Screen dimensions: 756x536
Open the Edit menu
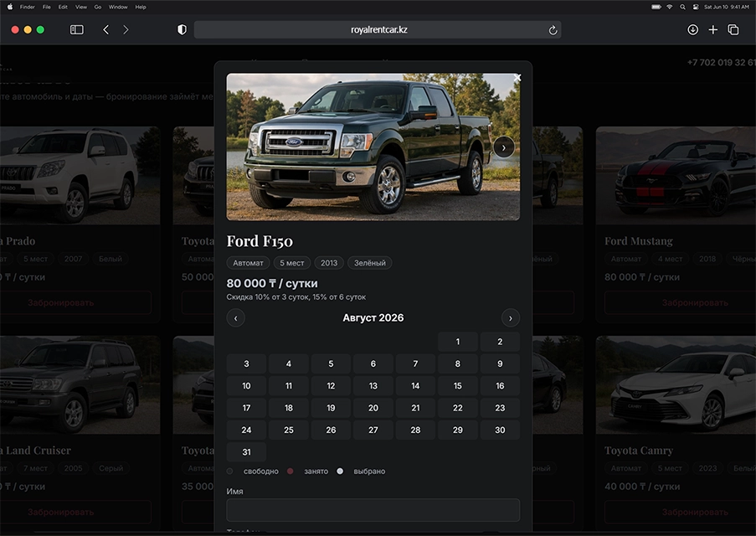(63, 7)
